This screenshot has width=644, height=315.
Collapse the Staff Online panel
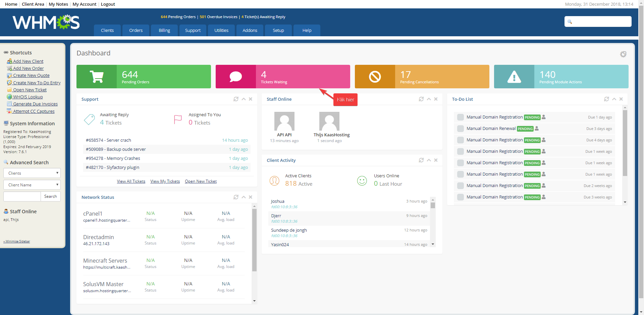429,99
